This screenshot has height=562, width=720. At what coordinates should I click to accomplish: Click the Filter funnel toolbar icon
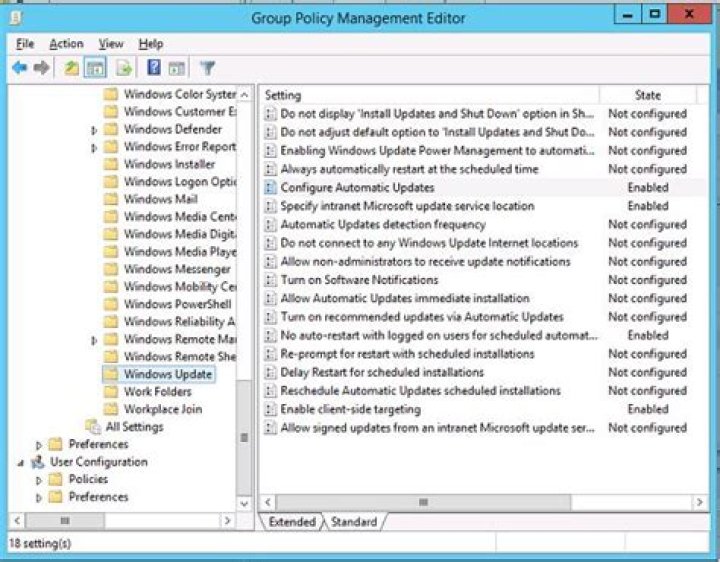pyautogui.click(x=207, y=68)
